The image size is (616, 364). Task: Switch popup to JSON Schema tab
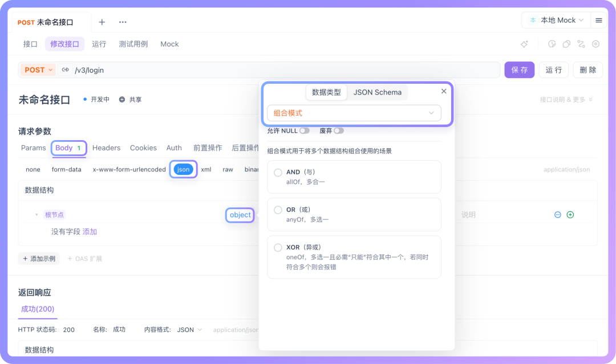(377, 92)
